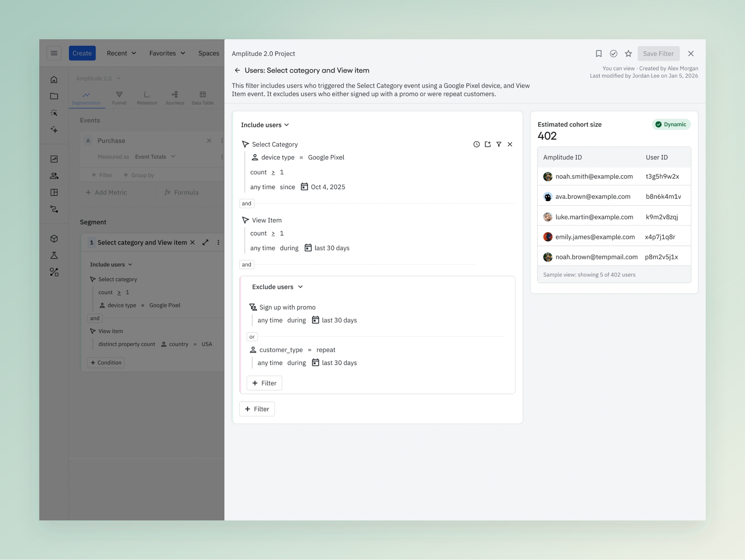Add Filter inside Exclude users box
Viewport: 745px width, 560px height.
pyautogui.click(x=264, y=383)
